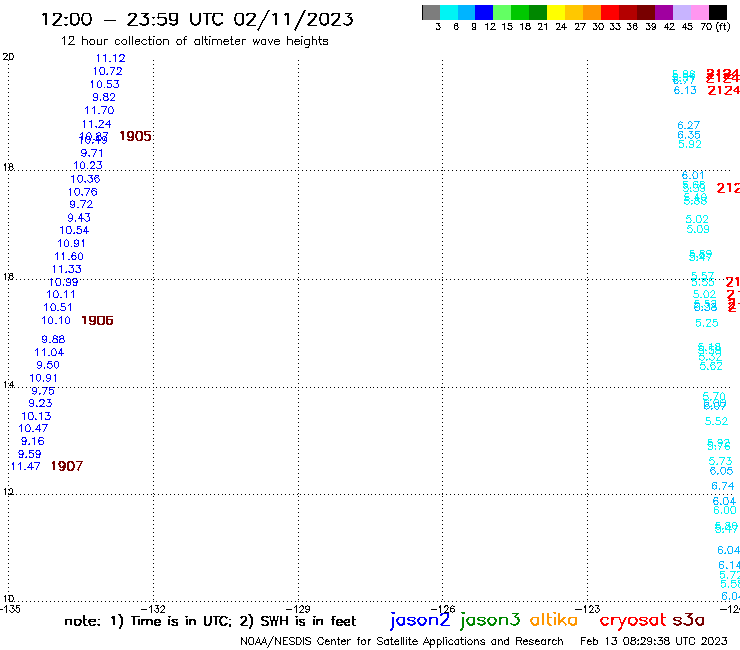Click the 11.24 wave height value
740x650 pixels.
(x=97, y=124)
